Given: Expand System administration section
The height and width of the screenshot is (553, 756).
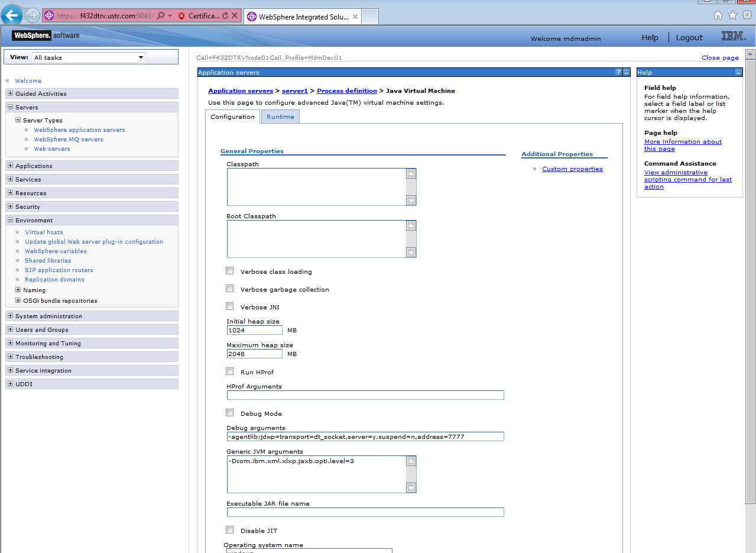Looking at the screenshot, I should (x=11, y=316).
